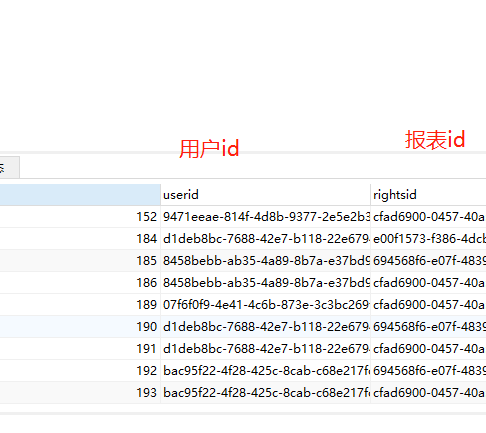Click the rightsid column header
This screenshot has width=486, height=433.
click(x=428, y=195)
